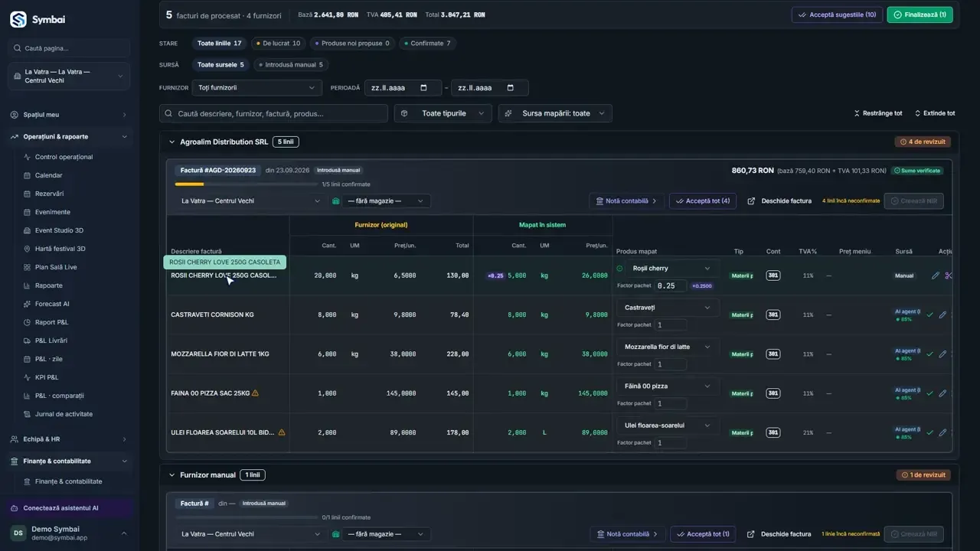Click the edit pencil on Roșii cherry row
Screen dimensions: 980x551
(935, 275)
